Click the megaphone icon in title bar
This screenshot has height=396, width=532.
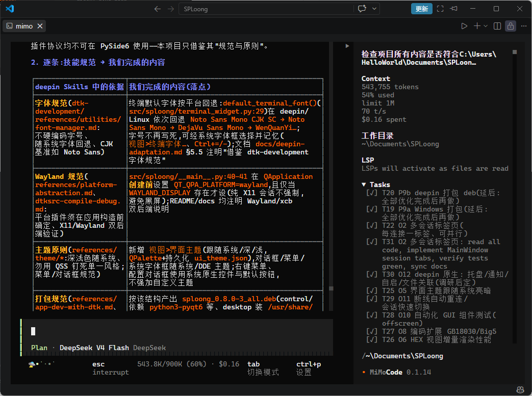[454, 9]
